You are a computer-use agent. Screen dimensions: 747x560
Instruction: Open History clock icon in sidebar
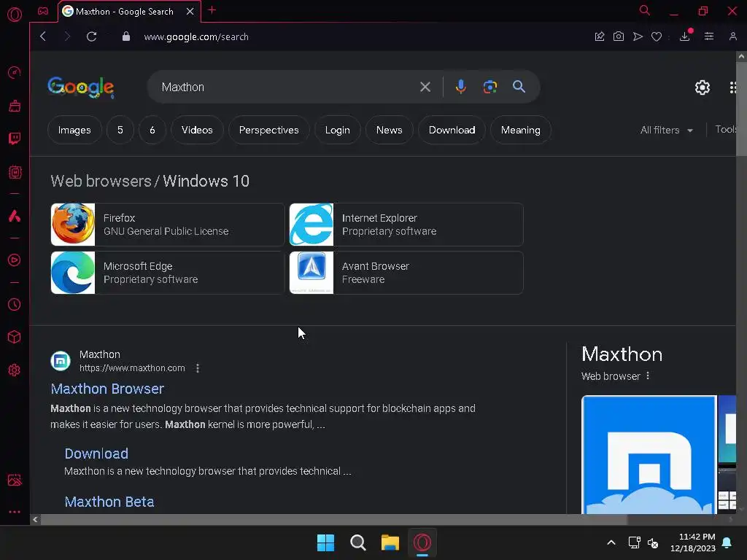[x=15, y=304]
